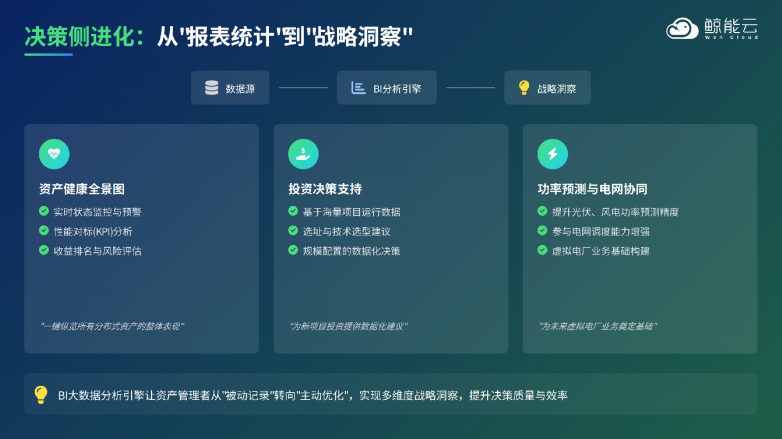
Task: Click the bar chart icon beside BI分析引擎
Action: pos(357,88)
